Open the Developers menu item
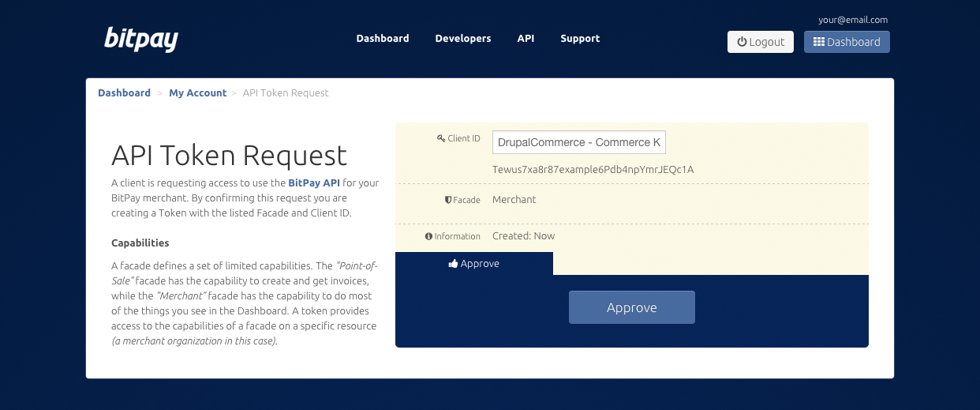The height and width of the screenshot is (410, 980). point(463,38)
